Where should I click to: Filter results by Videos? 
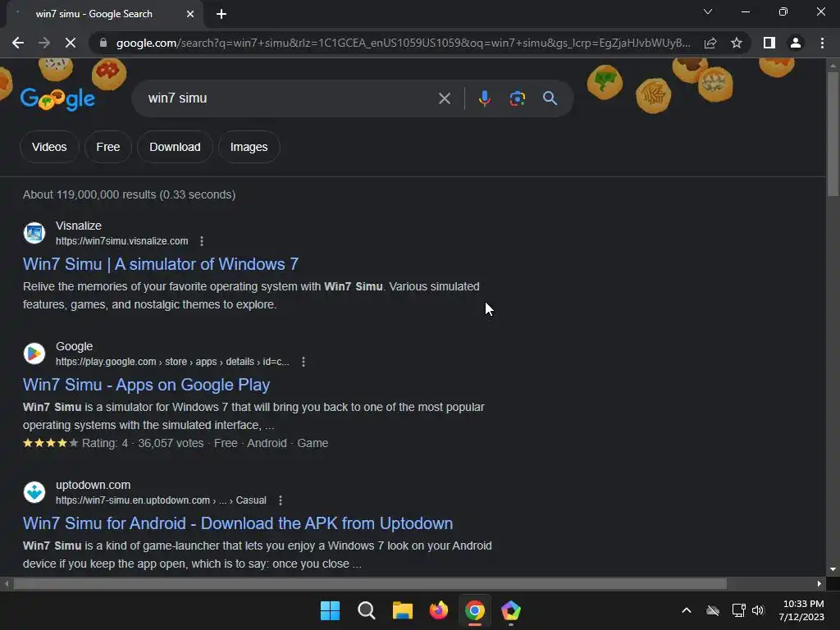tap(49, 147)
